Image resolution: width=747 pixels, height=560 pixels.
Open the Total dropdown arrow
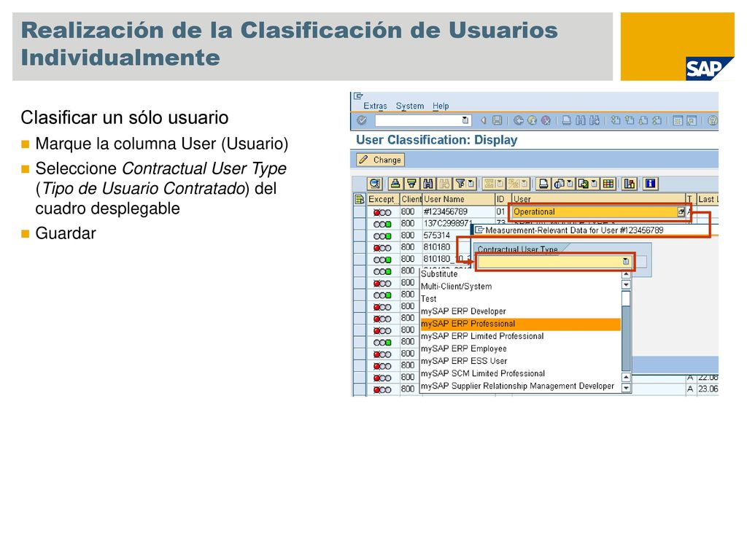500,183
